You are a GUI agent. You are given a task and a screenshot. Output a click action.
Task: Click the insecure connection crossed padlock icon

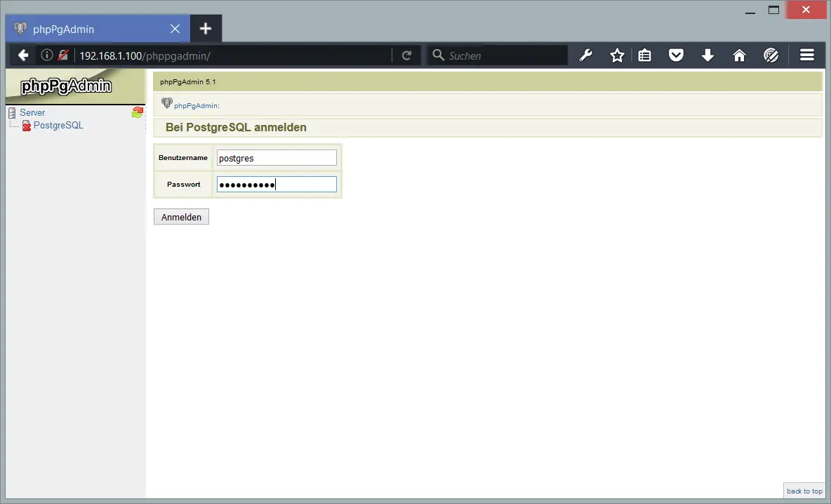tap(63, 55)
